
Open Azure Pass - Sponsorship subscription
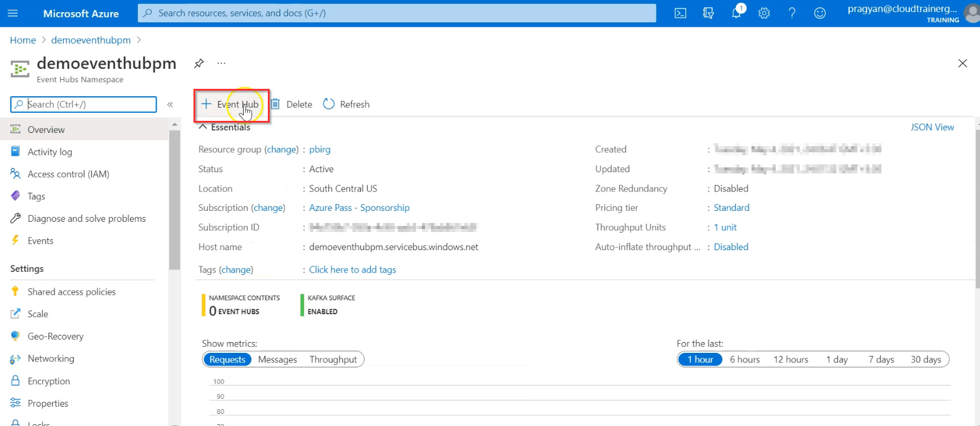point(359,208)
